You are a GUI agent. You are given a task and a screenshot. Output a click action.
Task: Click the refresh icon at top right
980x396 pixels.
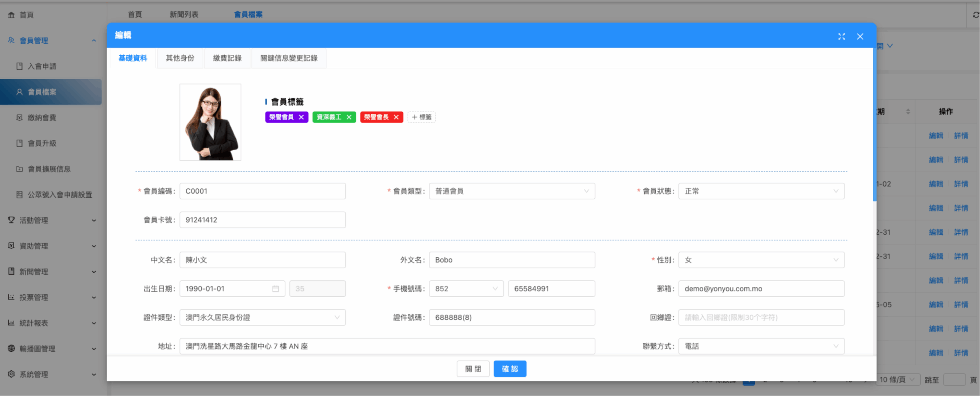[976, 15]
